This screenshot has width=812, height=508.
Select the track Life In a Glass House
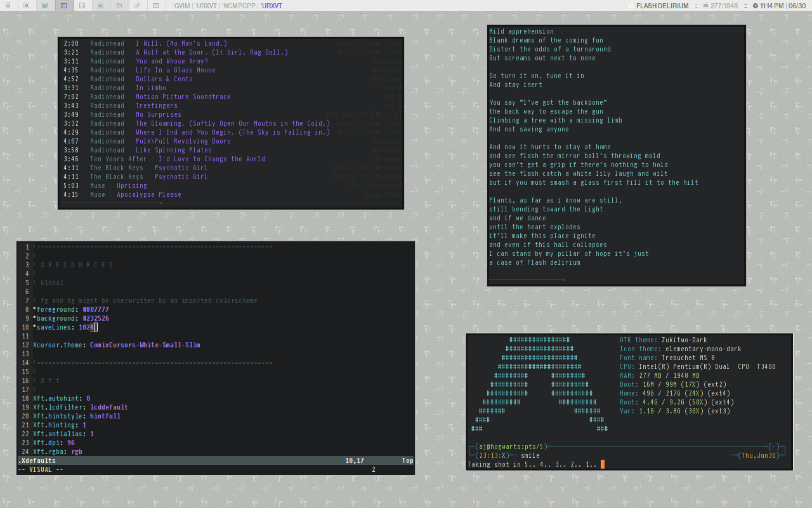(176, 70)
